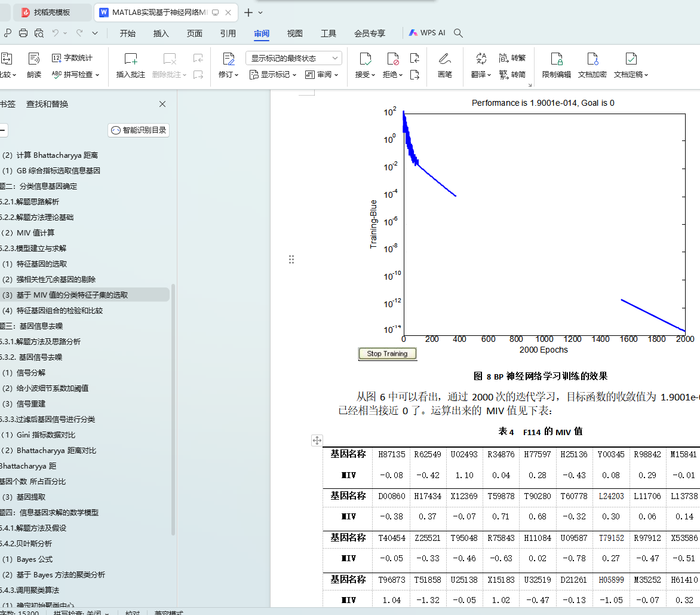
Task: Go to previous comment icon
Action: pyautogui.click(x=198, y=58)
